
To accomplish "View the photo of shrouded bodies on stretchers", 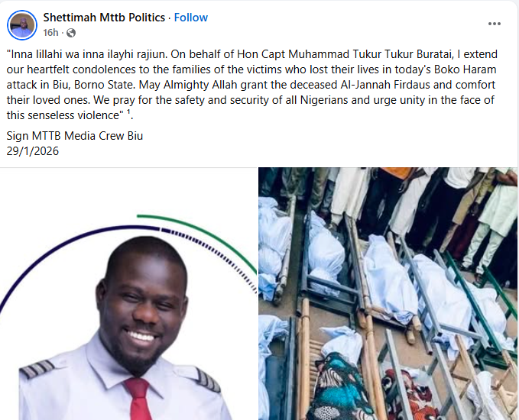I will [388, 294].
